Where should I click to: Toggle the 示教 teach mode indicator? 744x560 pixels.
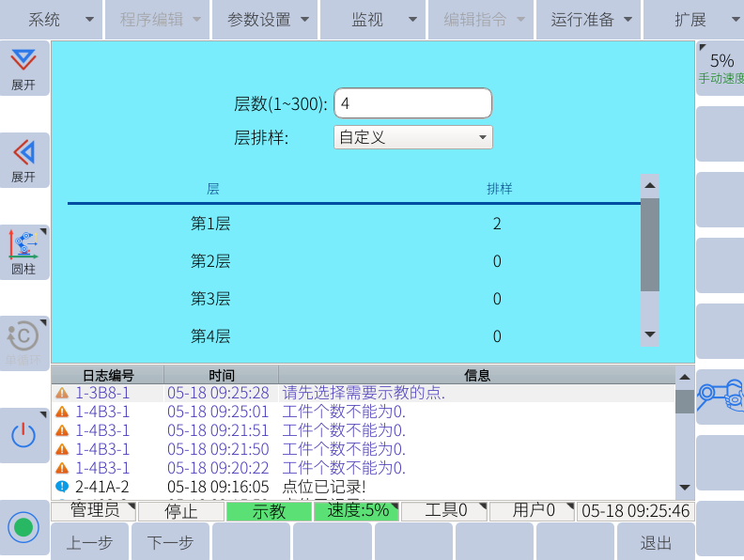269,511
